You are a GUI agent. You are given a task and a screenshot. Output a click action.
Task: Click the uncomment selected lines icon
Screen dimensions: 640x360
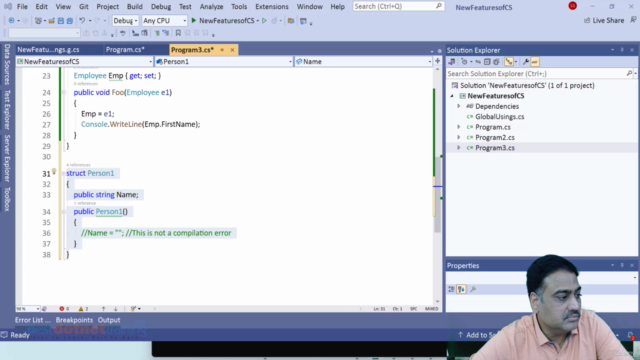pyautogui.click(x=166, y=33)
